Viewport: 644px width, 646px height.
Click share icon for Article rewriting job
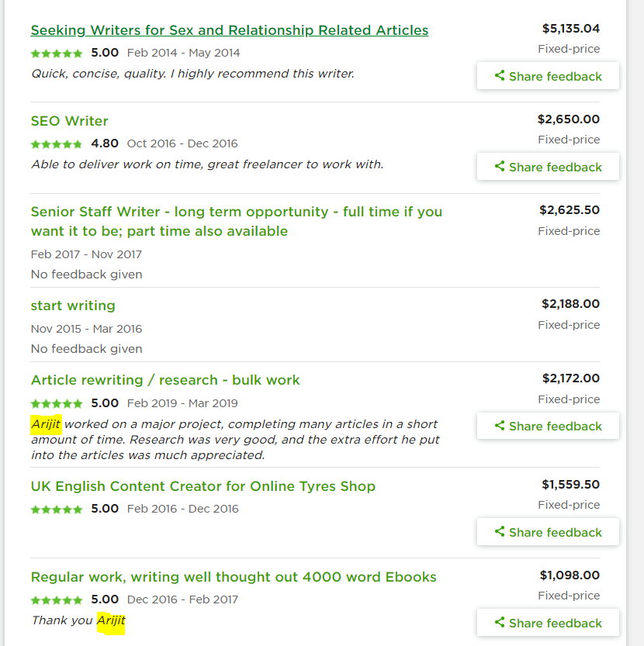500,426
